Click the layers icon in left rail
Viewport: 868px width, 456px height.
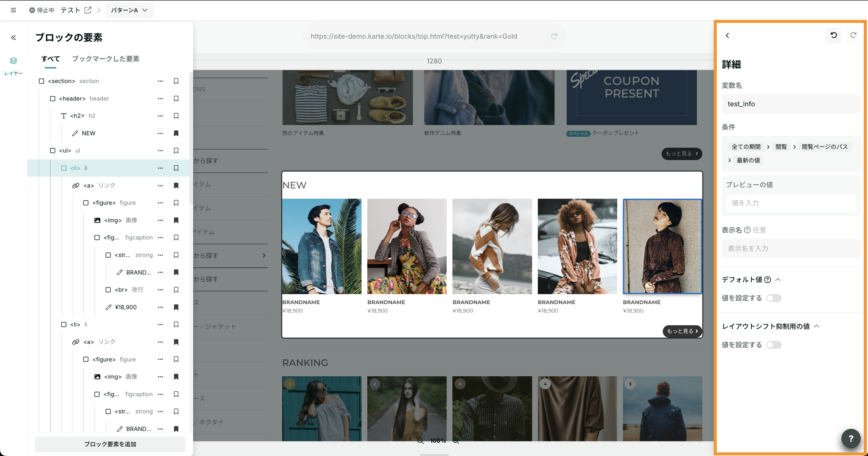coord(14,61)
